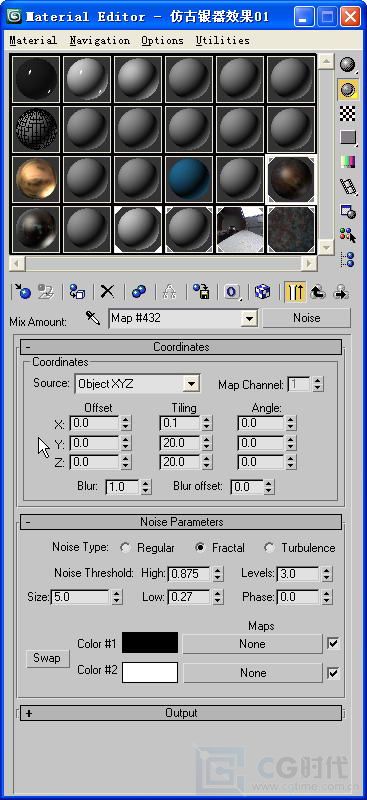Viewport: 367px width, 800px height.
Task: Select the Turbulence noise type
Action: (270, 548)
